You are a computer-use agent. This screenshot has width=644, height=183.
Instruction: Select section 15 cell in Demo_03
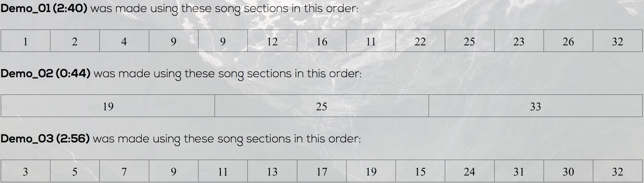[420, 171]
